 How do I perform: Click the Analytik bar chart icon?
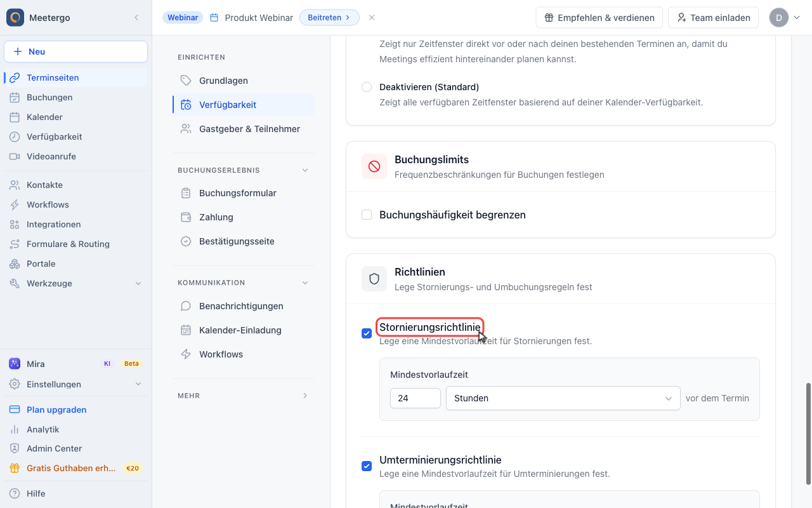(x=15, y=429)
